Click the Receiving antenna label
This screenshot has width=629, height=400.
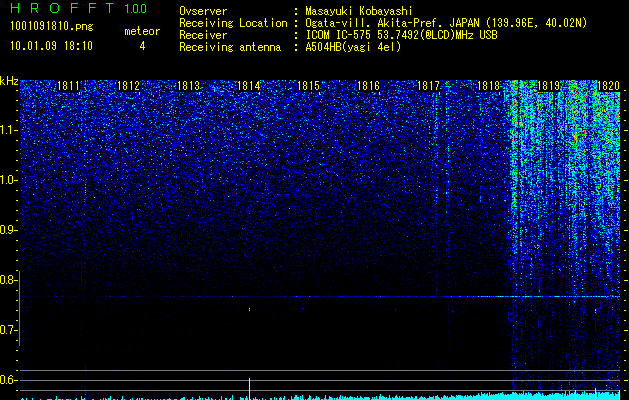click(x=230, y=47)
